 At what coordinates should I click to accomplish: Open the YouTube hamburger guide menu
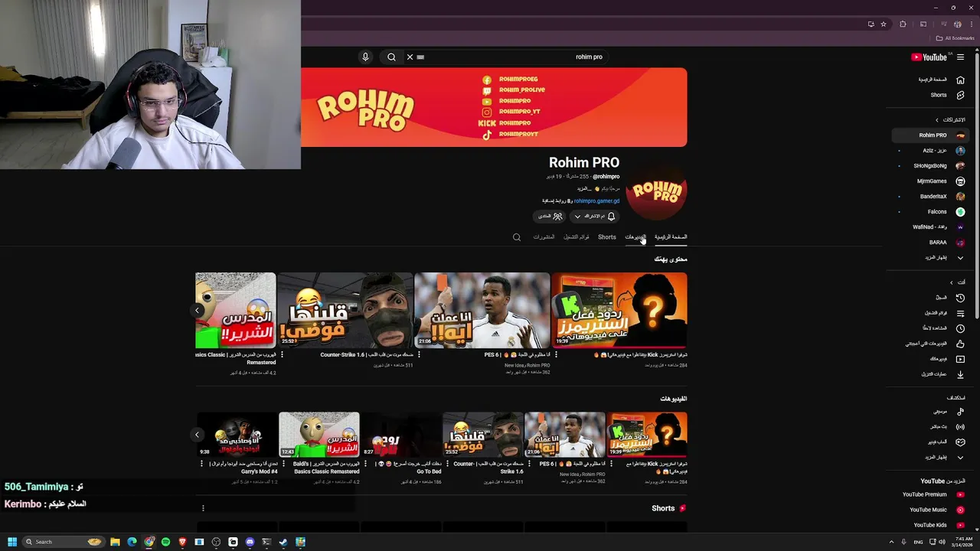(x=960, y=57)
